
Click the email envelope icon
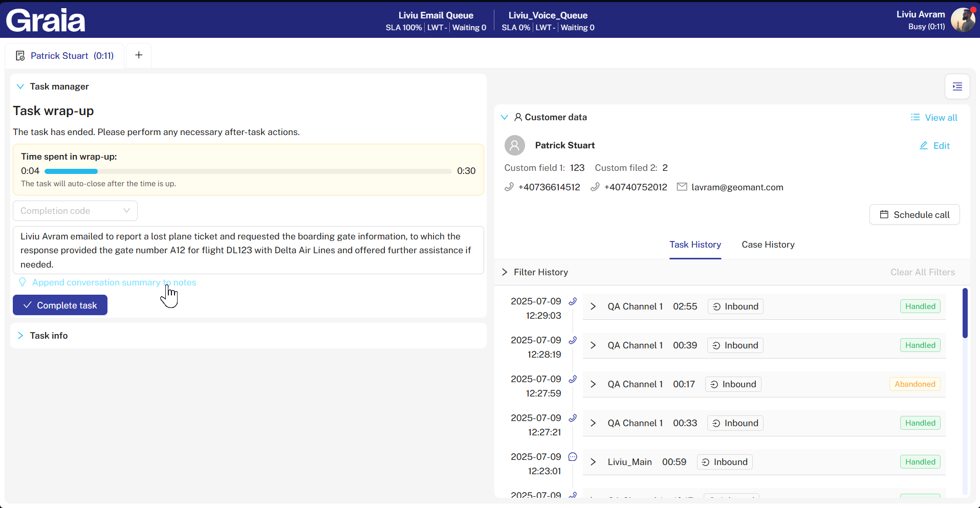[x=682, y=187]
